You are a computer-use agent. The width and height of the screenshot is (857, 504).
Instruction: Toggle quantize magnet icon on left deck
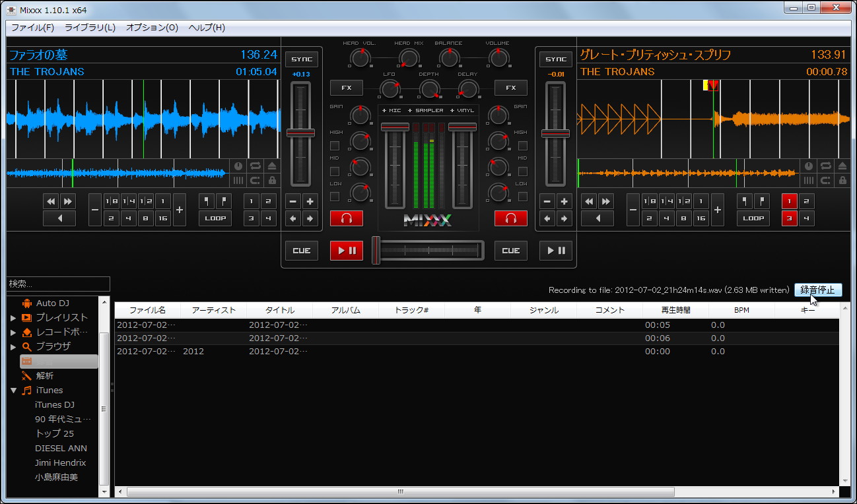pos(254,181)
